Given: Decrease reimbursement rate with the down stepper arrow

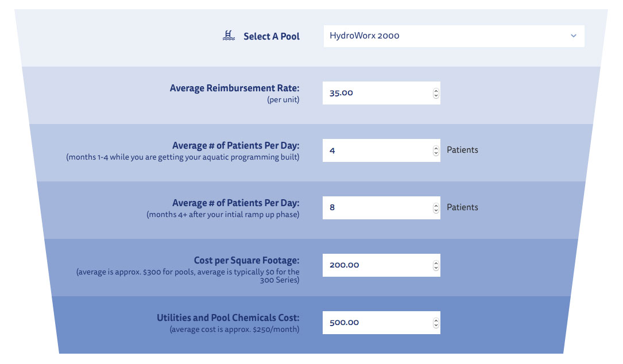Looking at the screenshot, I should coord(436,95).
